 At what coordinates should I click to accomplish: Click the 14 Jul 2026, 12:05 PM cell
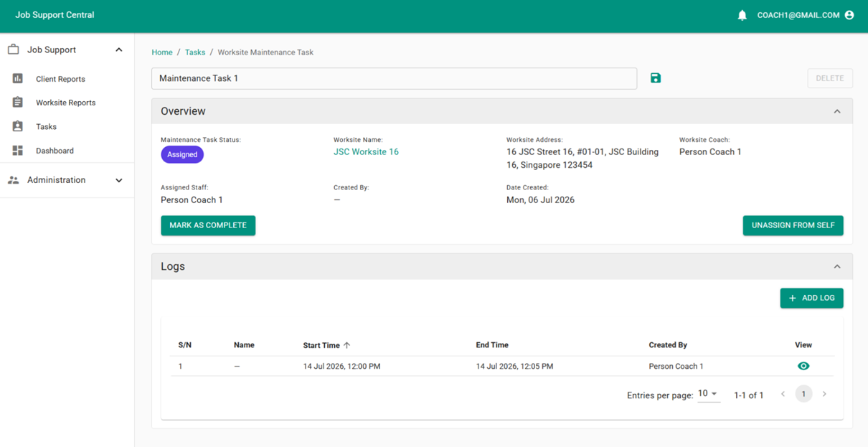[x=514, y=366]
